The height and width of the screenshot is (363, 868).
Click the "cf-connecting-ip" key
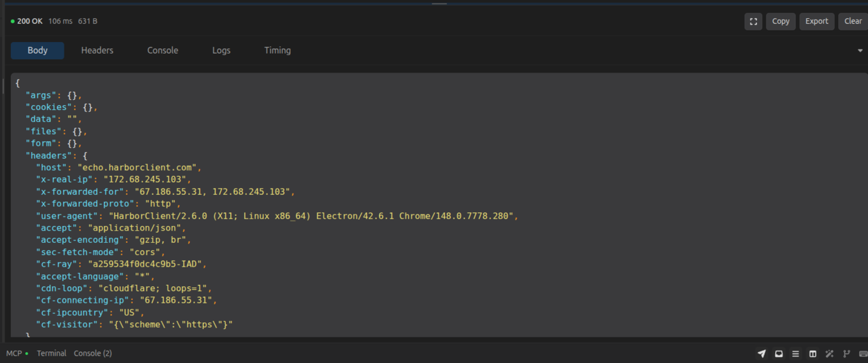83,300
